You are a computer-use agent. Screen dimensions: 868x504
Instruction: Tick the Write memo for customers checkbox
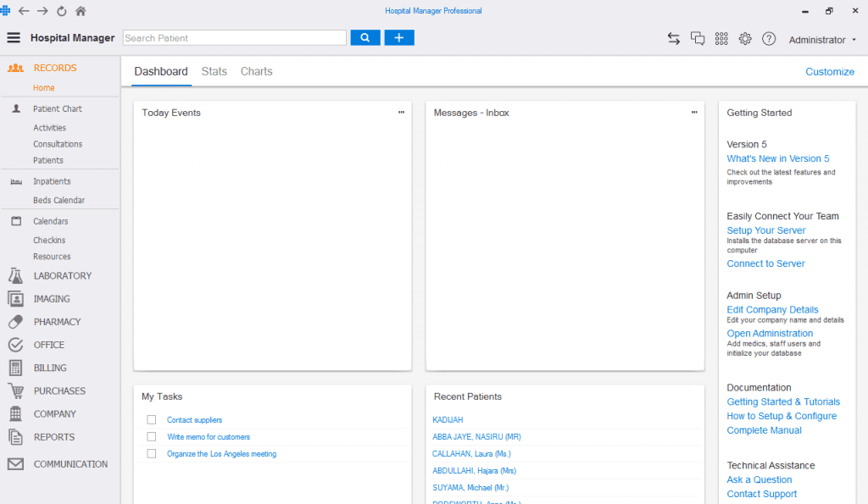tap(152, 437)
